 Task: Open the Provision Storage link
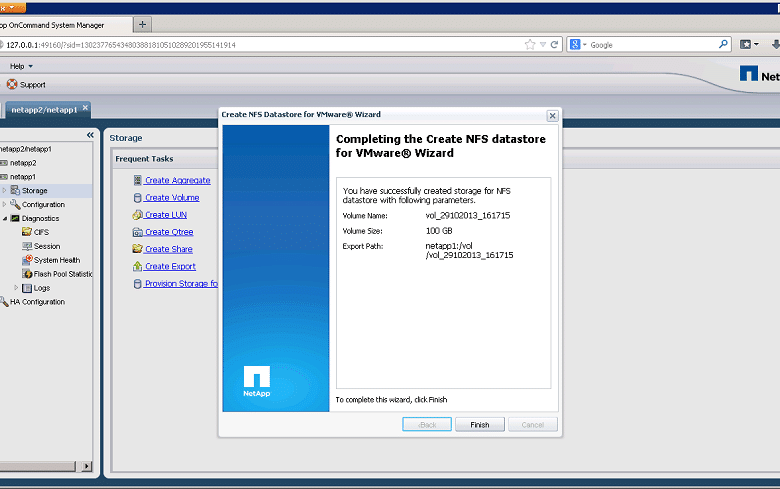[181, 283]
